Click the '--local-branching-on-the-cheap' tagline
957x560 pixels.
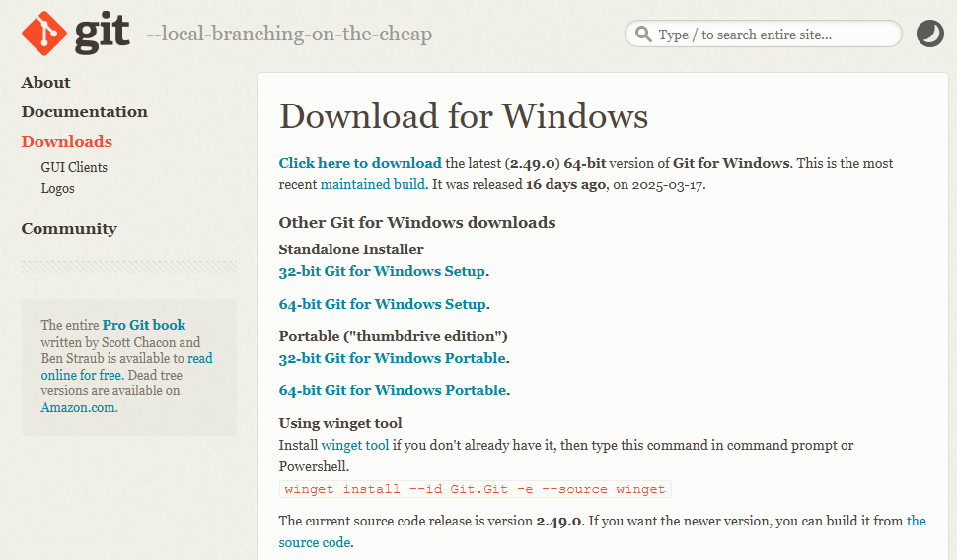[x=289, y=34]
